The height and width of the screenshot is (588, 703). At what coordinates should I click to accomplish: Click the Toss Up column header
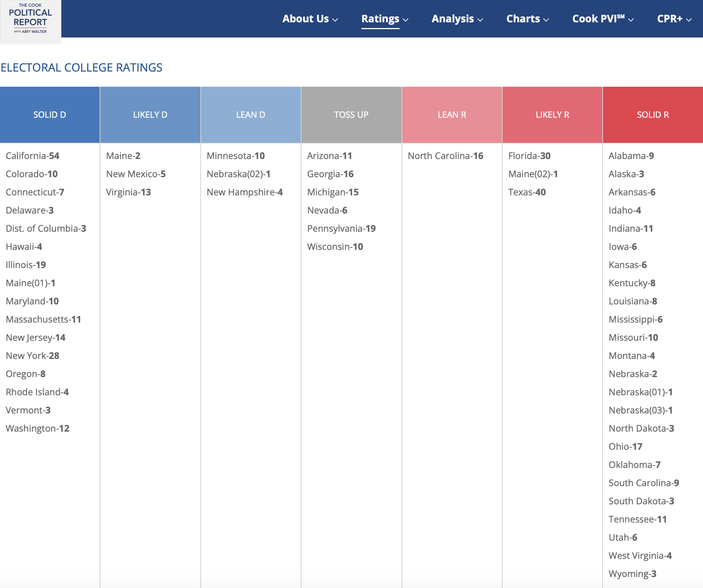[351, 115]
